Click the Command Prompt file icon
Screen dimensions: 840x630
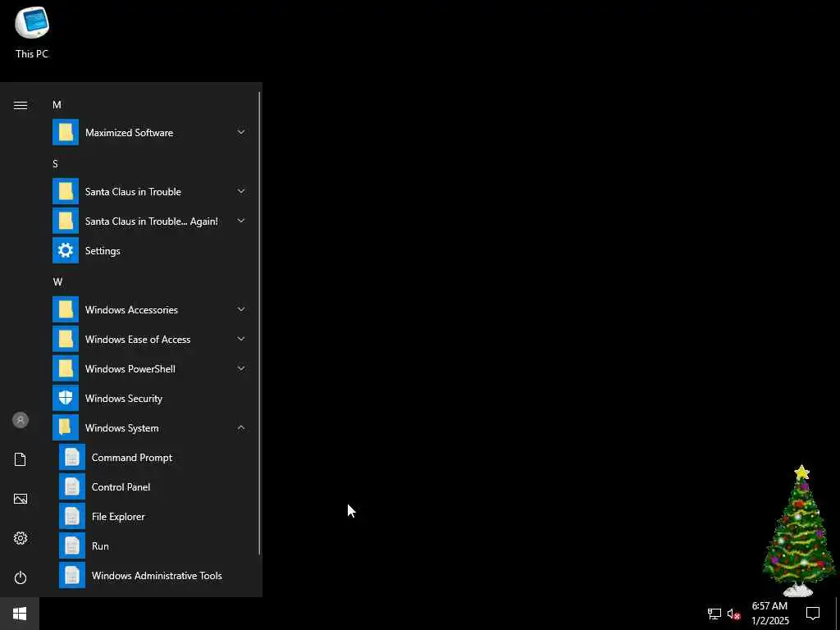(72, 457)
